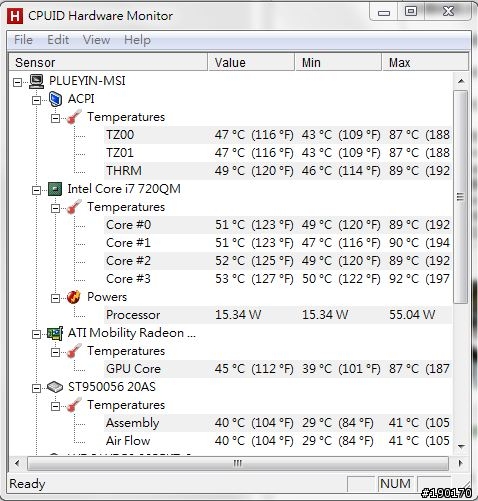This screenshot has width=478, height=501.
Task: Select the Air Flow temperature row
Action: 278,441
